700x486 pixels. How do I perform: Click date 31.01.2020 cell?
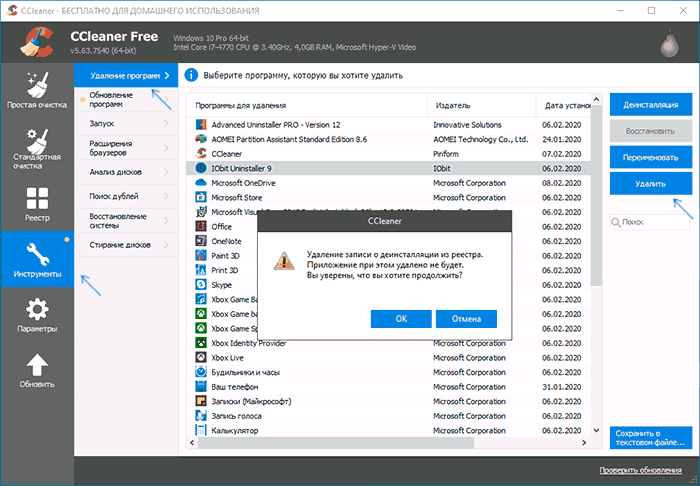click(x=562, y=386)
